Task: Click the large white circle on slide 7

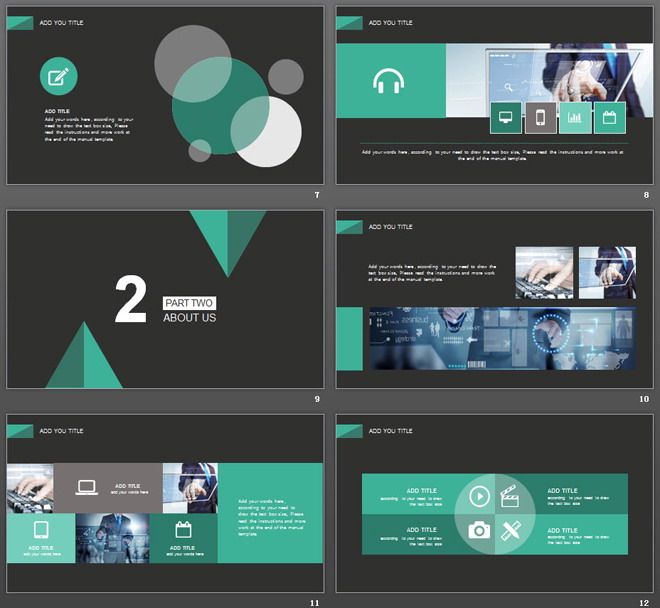Action: (267, 132)
